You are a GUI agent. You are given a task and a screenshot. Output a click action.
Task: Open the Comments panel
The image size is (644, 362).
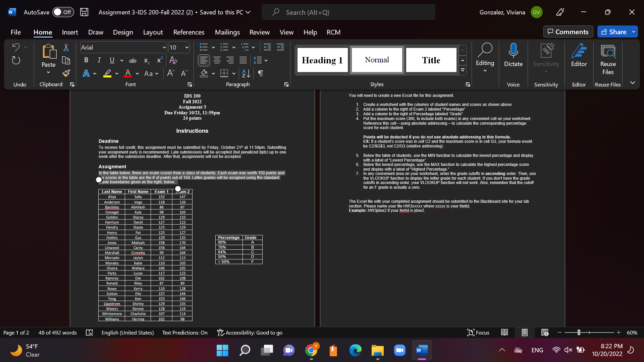click(x=568, y=32)
